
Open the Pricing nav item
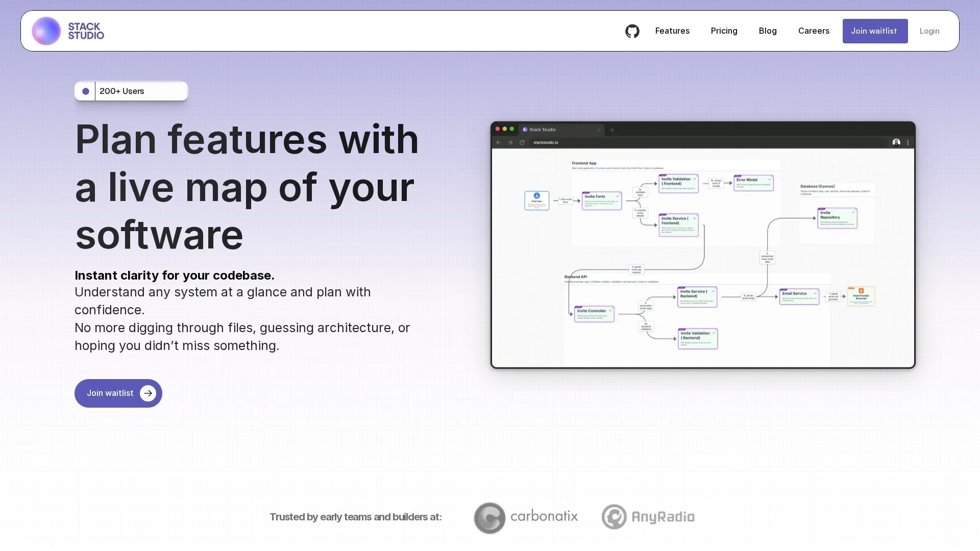(x=724, y=31)
